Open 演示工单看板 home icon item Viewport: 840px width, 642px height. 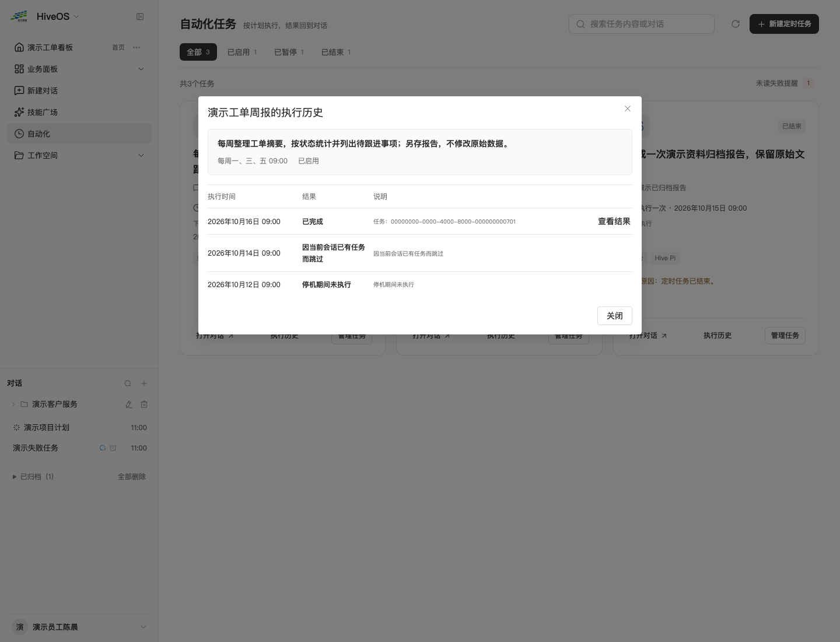click(x=19, y=47)
